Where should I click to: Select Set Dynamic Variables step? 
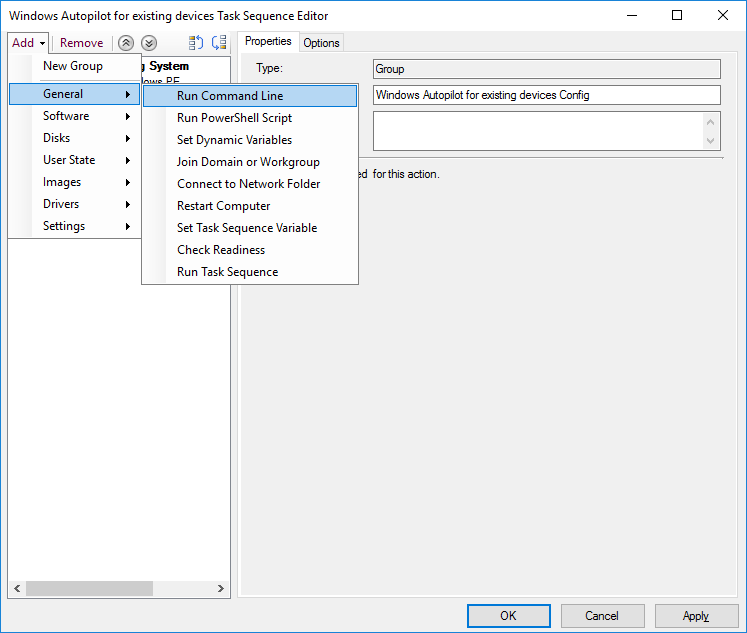250,140
